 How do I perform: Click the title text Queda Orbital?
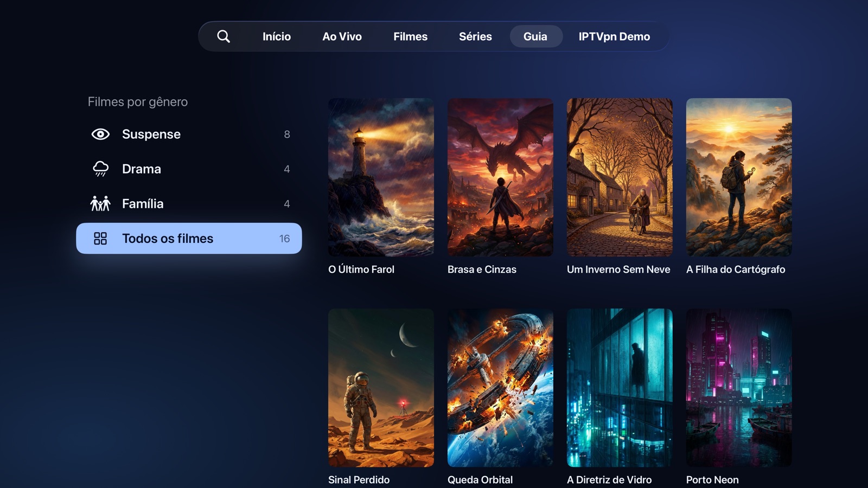pyautogui.click(x=480, y=480)
